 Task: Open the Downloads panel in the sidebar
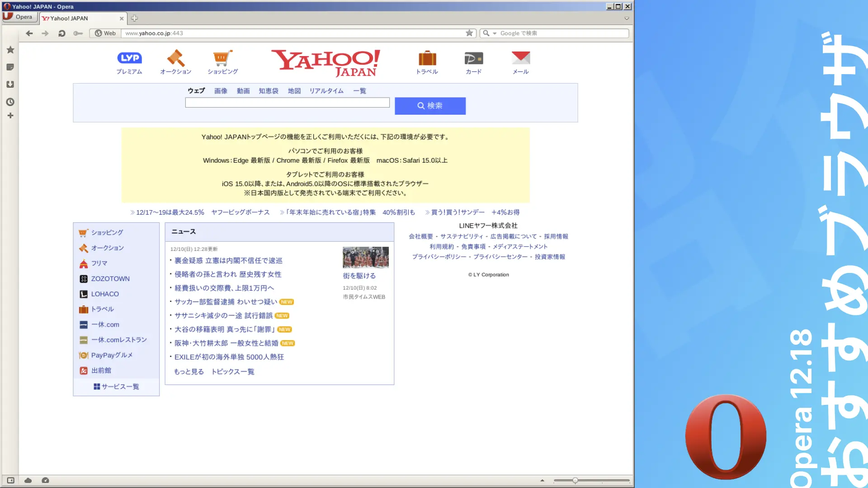(x=10, y=84)
